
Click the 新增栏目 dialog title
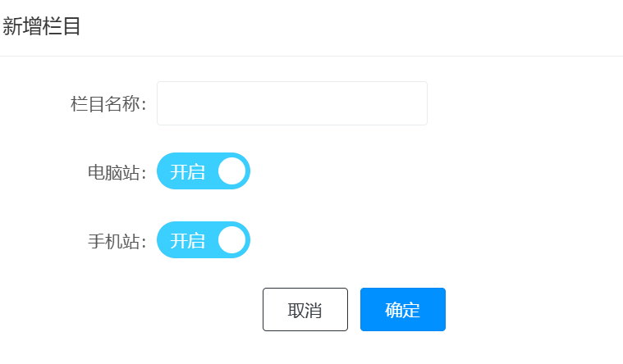(x=41, y=26)
